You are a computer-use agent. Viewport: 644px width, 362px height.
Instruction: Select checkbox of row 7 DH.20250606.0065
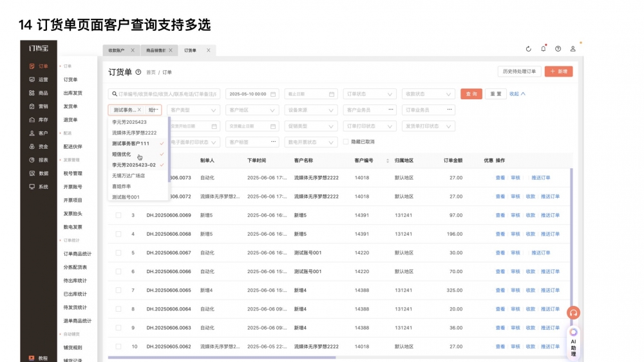[118, 291]
